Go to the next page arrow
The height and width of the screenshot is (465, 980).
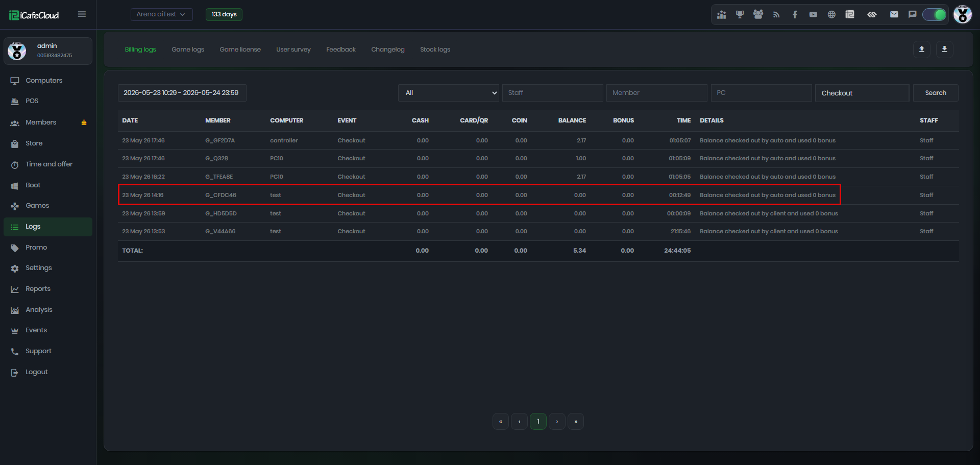[557, 422]
